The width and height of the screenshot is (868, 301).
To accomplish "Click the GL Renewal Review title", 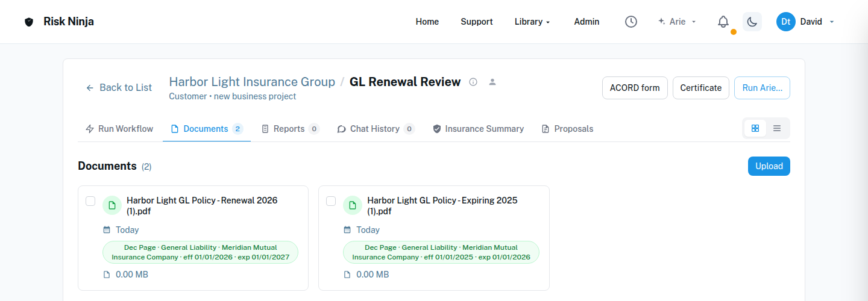I will pyautogui.click(x=405, y=82).
